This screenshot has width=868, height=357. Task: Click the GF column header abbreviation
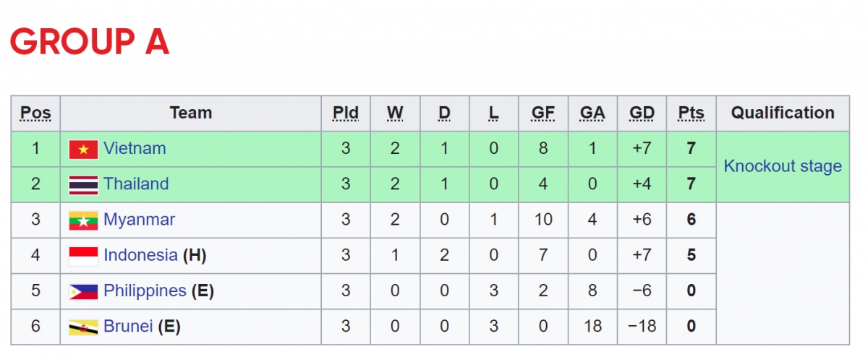tap(543, 113)
